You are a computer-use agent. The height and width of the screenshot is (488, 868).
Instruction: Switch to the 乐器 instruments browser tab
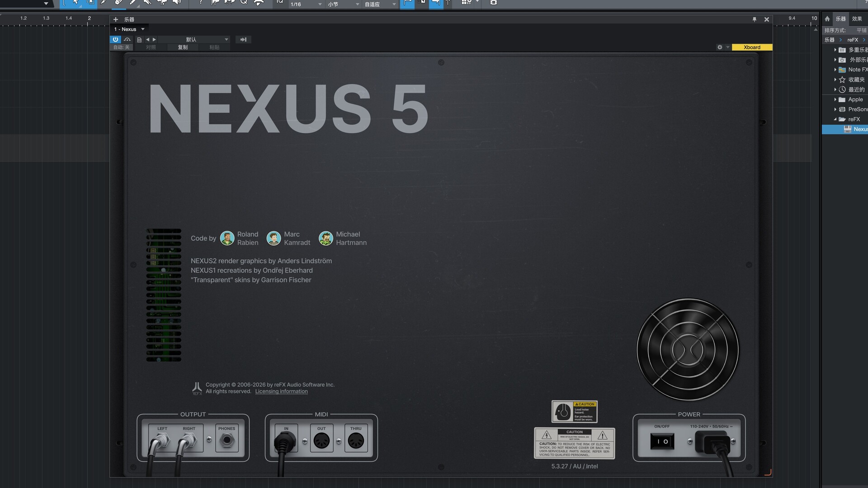tap(840, 19)
